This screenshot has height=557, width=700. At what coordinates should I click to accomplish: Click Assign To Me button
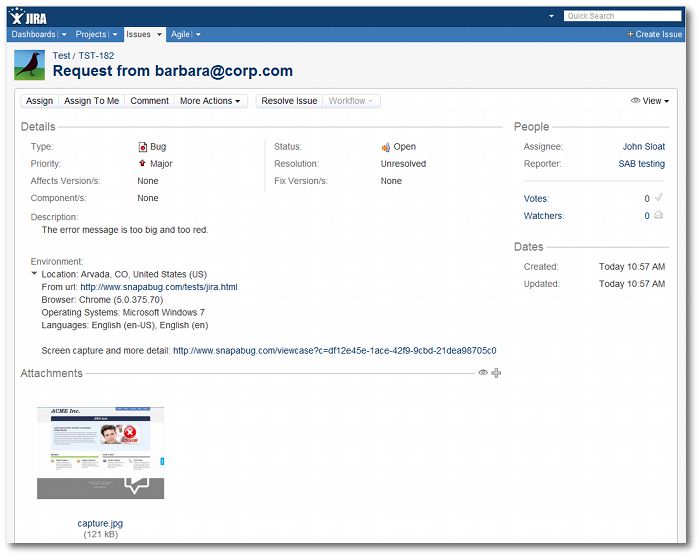click(x=92, y=101)
